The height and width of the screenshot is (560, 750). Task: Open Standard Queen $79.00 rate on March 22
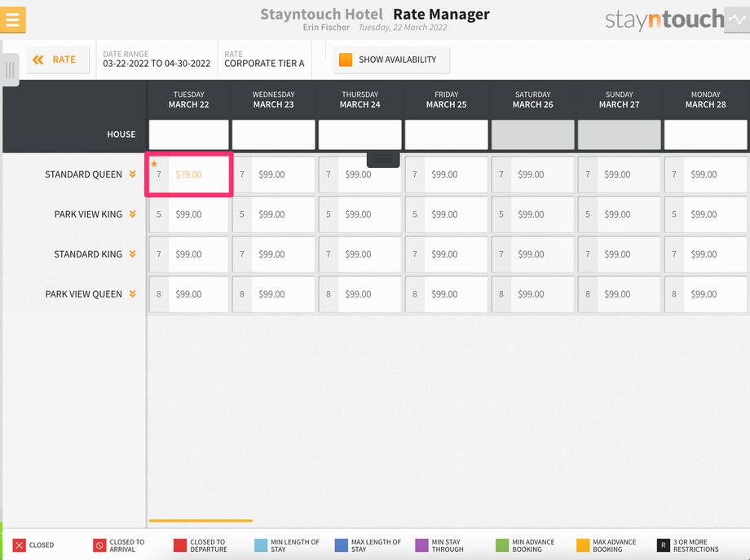pyautogui.click(x=189, y=174)
